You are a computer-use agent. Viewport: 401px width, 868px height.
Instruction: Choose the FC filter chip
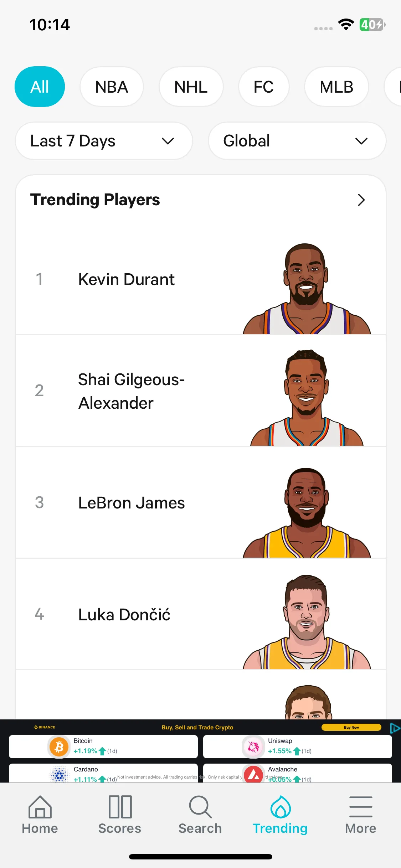pos(264,87)
